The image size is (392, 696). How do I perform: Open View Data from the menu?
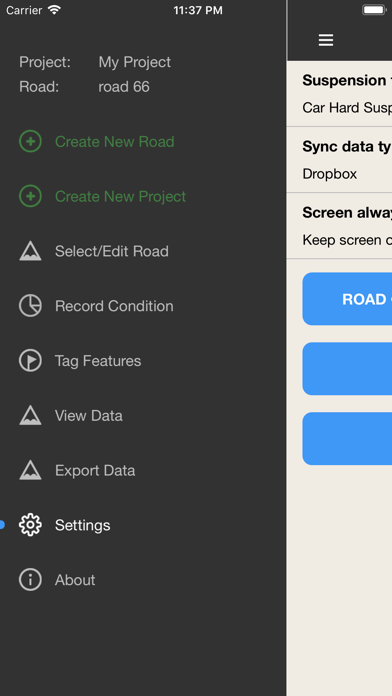(89, 415)
